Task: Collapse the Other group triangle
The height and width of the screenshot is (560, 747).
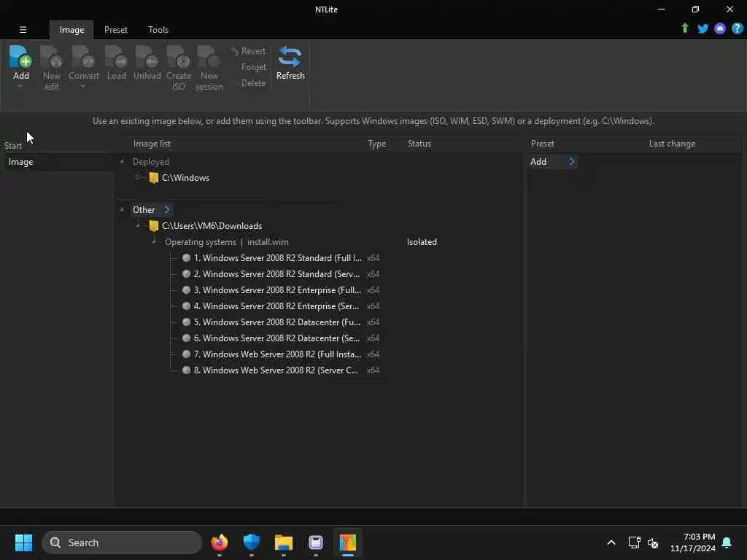Action: click(122, 209)
